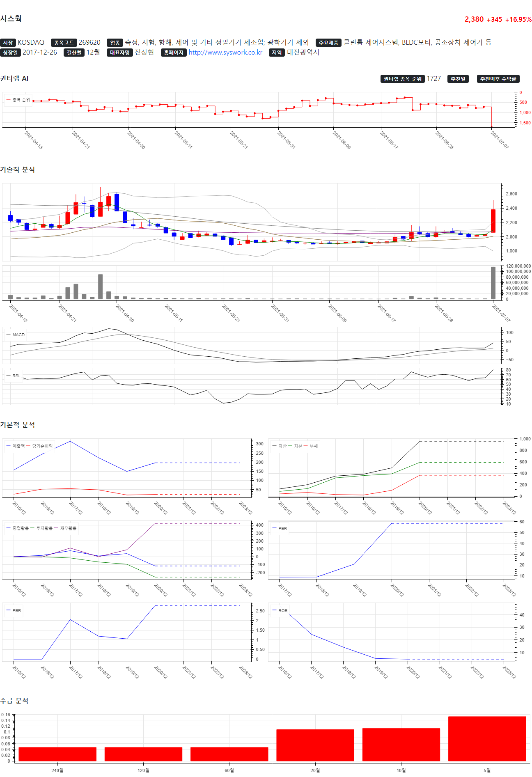The height and width of the screenshot is (777, 532).
Task: Click the 대표자명 badge label
Action: [120, 53]
